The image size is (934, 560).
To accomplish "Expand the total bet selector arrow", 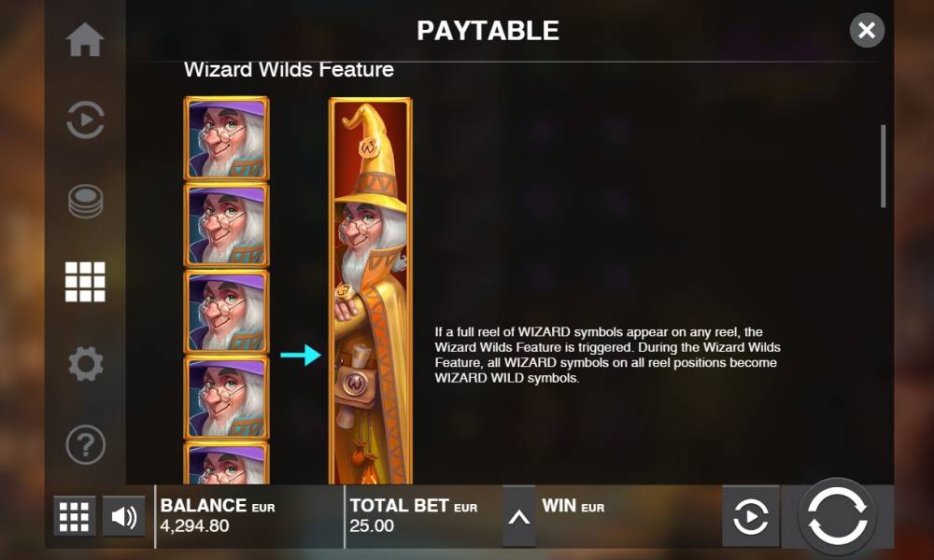I will pos(518,516).
